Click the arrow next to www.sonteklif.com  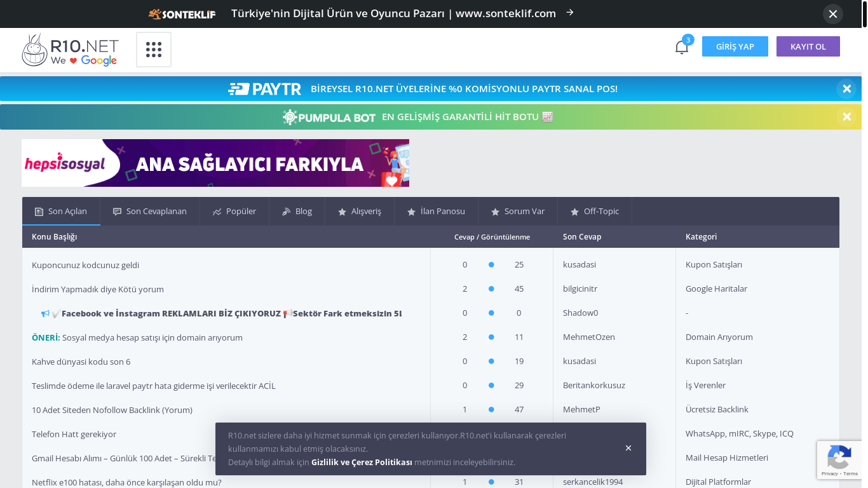point(570,12)
